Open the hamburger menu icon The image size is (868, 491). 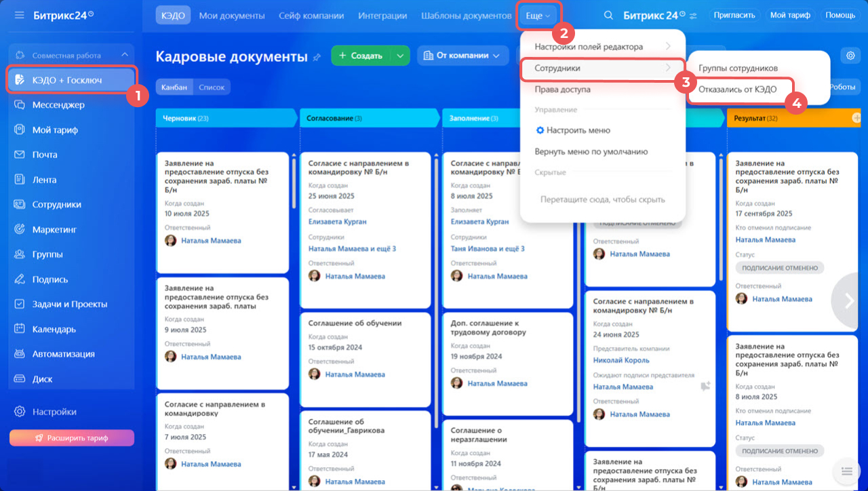click(19, 14)
